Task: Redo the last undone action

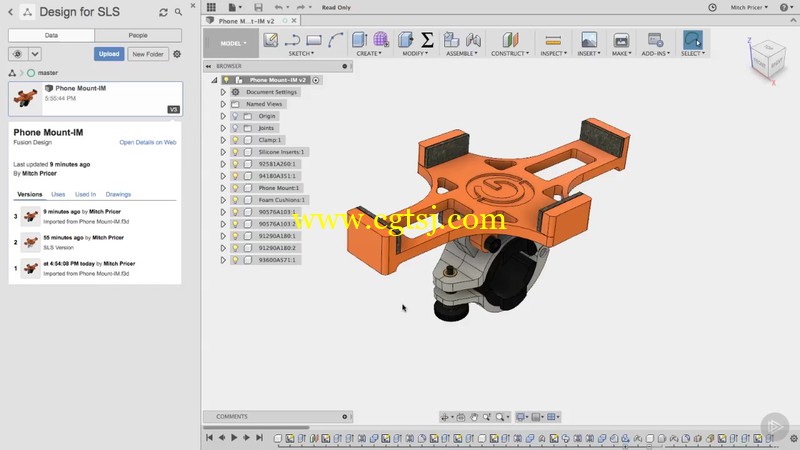Action: coord(301,7)
